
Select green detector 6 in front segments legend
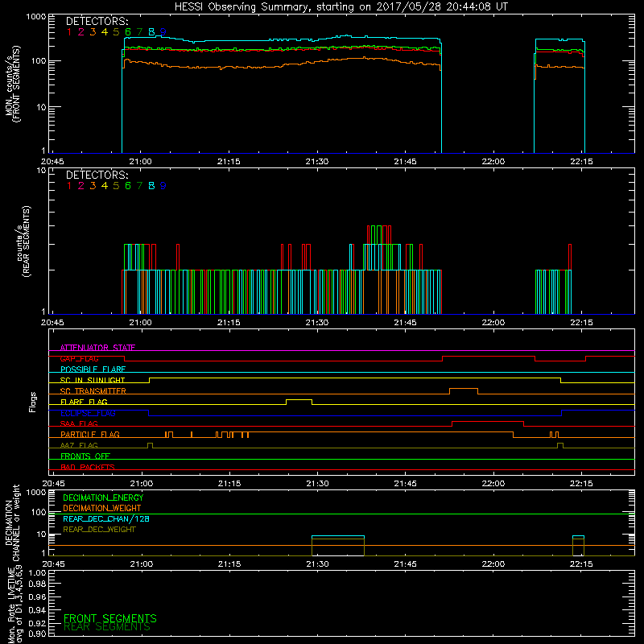(128, 32)
